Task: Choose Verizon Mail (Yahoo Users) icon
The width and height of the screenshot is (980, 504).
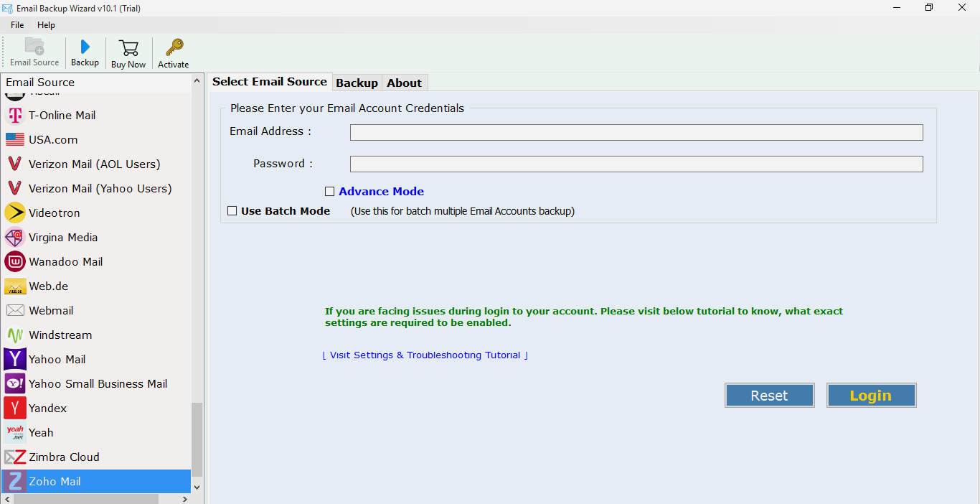Action: pyautogui.click(x=15, y=189)
